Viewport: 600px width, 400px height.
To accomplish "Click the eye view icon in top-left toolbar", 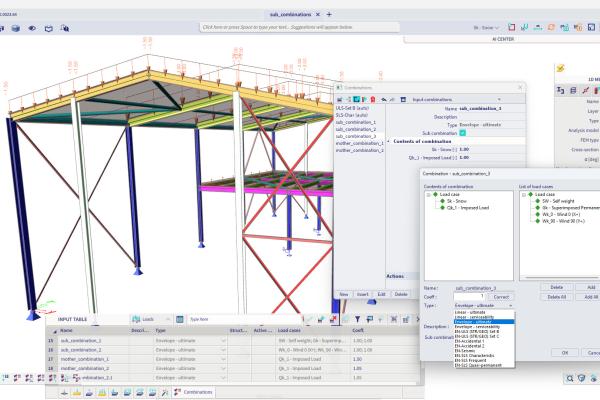I will [32, 28].
